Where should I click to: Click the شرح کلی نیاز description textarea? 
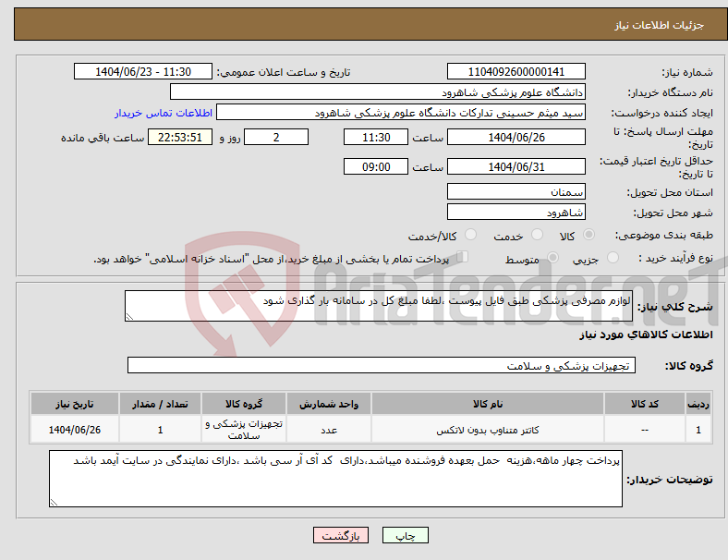click(x=379, y=306)
